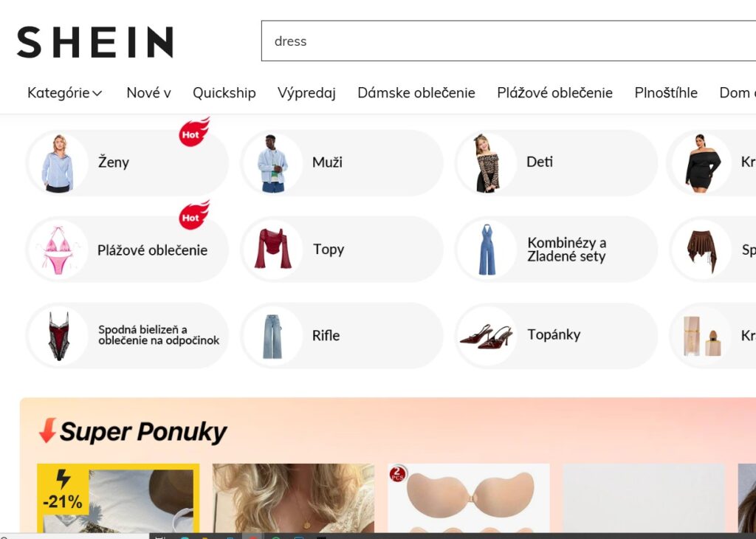
Task: Choose the pink bikini Plážové oblečenie icon
Action: (58, 250)
